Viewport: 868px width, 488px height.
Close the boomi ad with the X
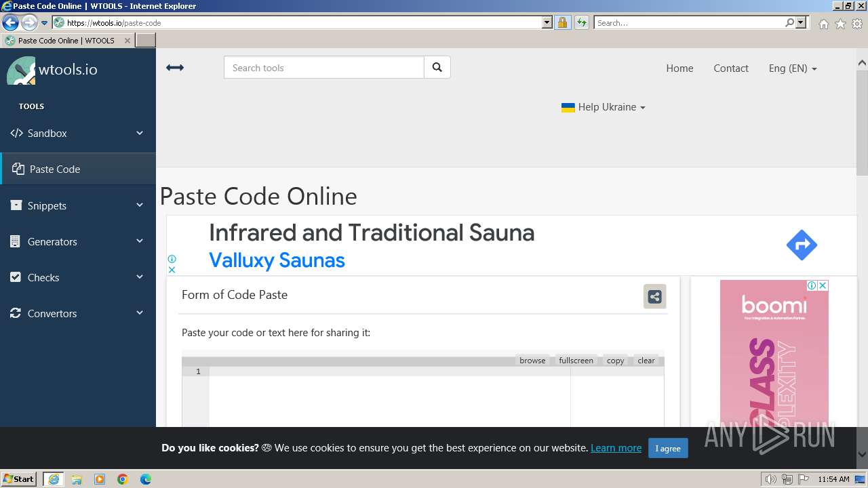[x=823, y=285]
